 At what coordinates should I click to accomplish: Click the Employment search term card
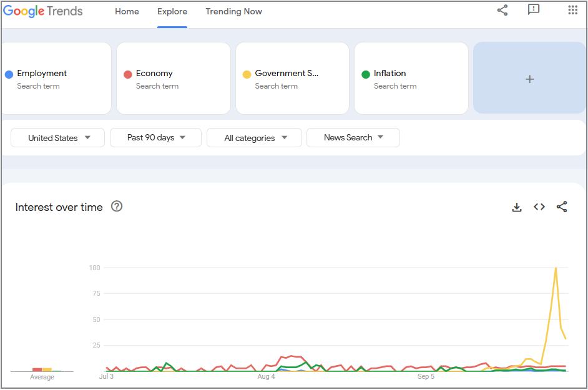56,78
